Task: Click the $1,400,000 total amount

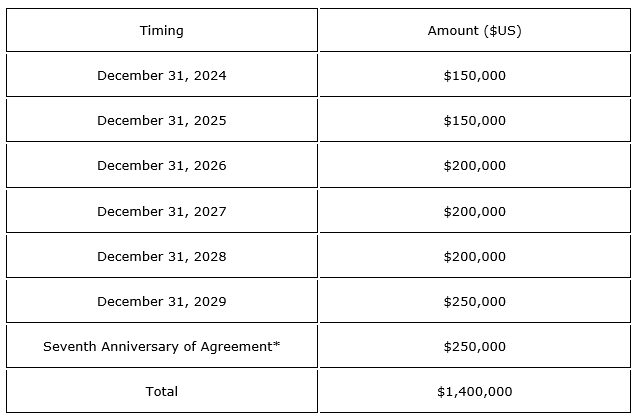Action: (474, 391)
